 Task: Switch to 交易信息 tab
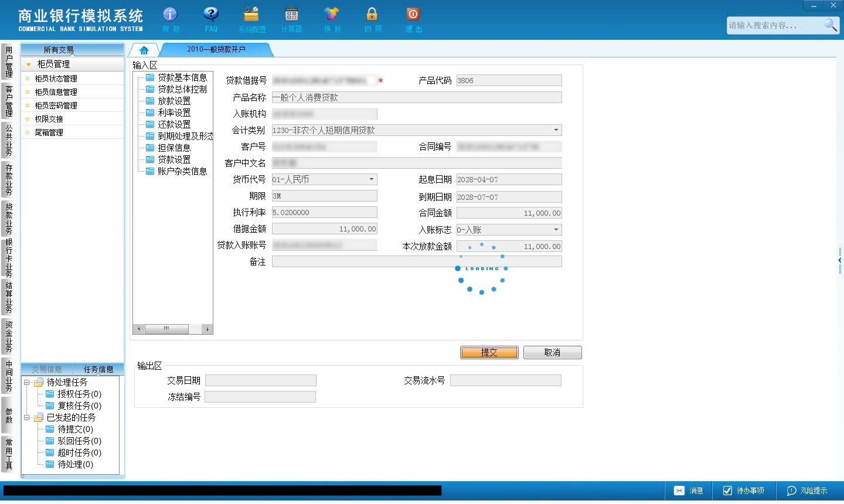(47, 369)
